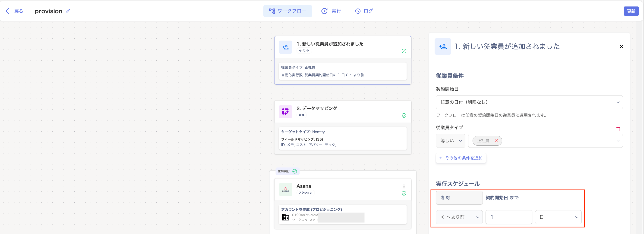Viewport: 644px width, 234px height.
Task: Click フィールドマッピング: (35) text
Action: (x=302, y=139)
